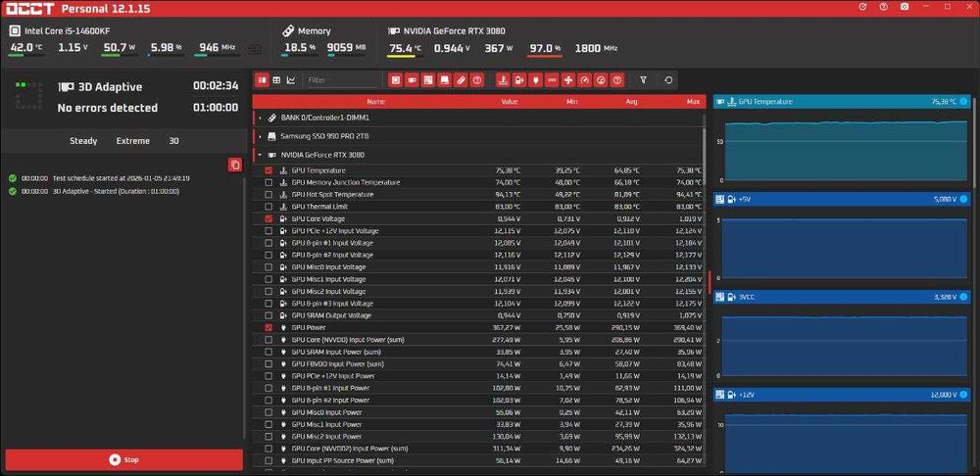Click the 'Test schedule started' log entry
The height and width of the screenshot is (476, 980).
pyautogui.click(x=100, y=178)
